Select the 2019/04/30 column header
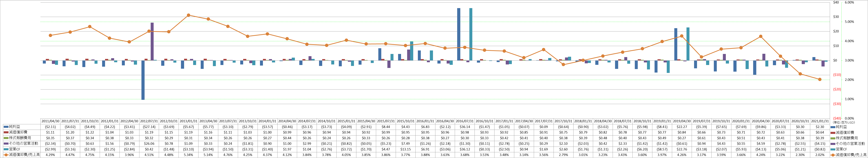This screenshot has height=158, width=868. point(682,121)
